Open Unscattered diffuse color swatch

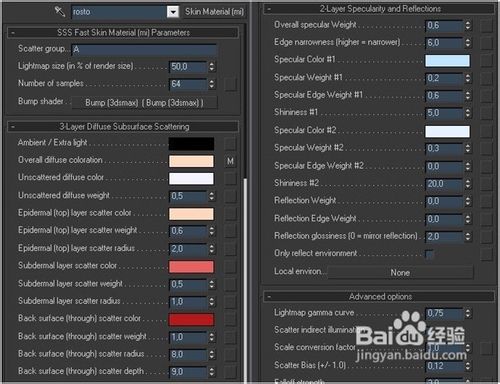pos(191,179)
